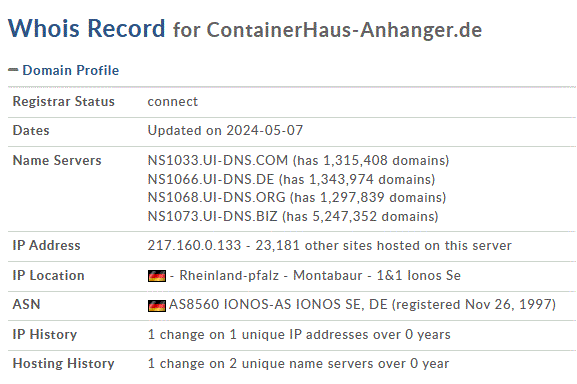The image size is (577, 384).
Task: Click the Rheinland-pfalz Montabaur location text
Action: (x=270, y=275)
